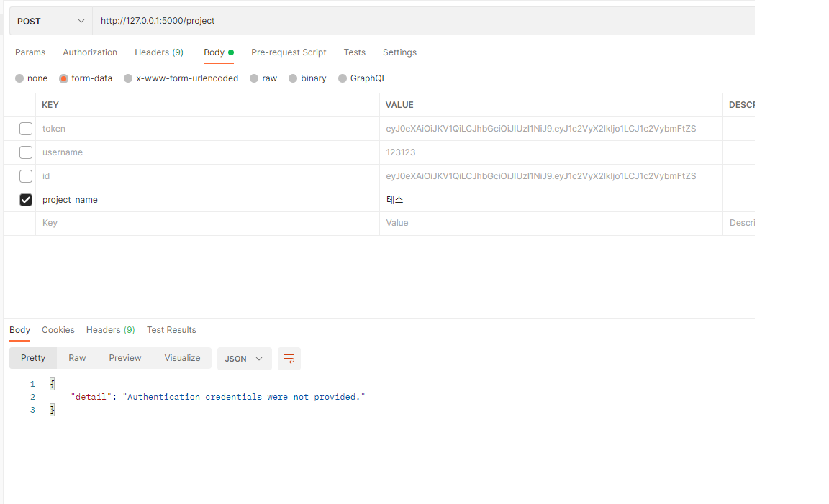
Task: Open the Settings tab
Action: (399, 52)
